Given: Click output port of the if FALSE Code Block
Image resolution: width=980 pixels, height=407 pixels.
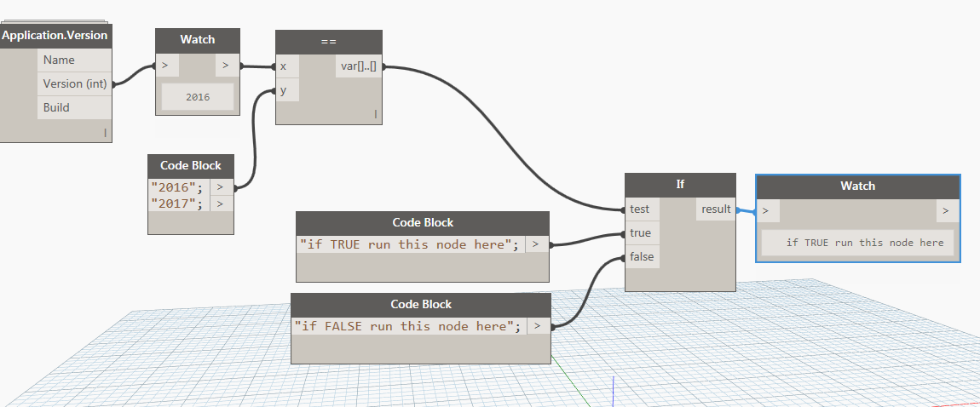Looking at the screenshot, I should coord(539,326).
